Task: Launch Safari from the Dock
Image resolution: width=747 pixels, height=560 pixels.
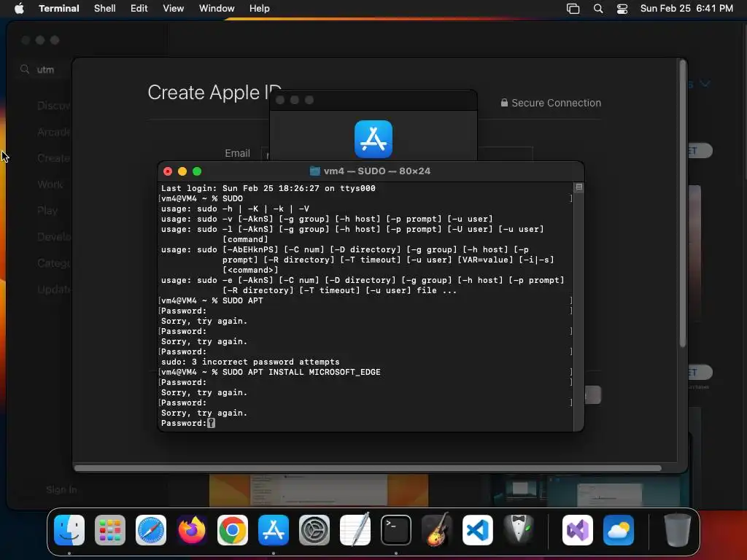Action: click(151, 530)
